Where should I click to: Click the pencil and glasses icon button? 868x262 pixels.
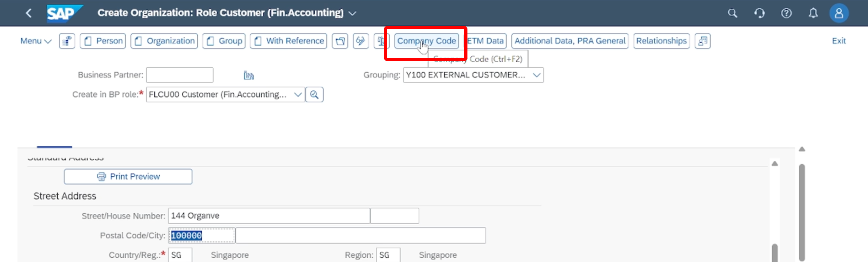pos(360,41)
